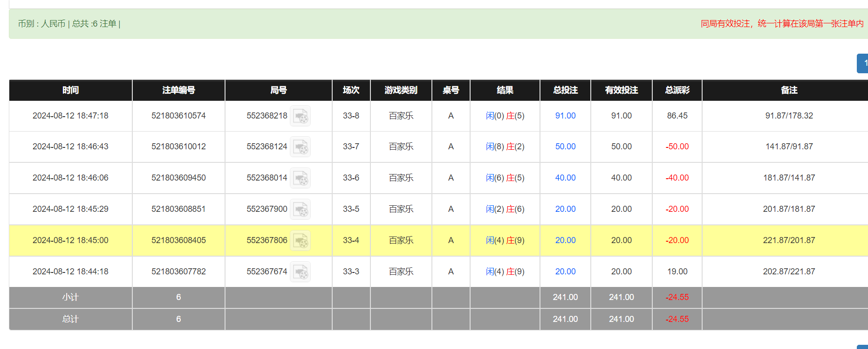
Task: Open video replay icon for round 552367674
Action: pos(300,272)
